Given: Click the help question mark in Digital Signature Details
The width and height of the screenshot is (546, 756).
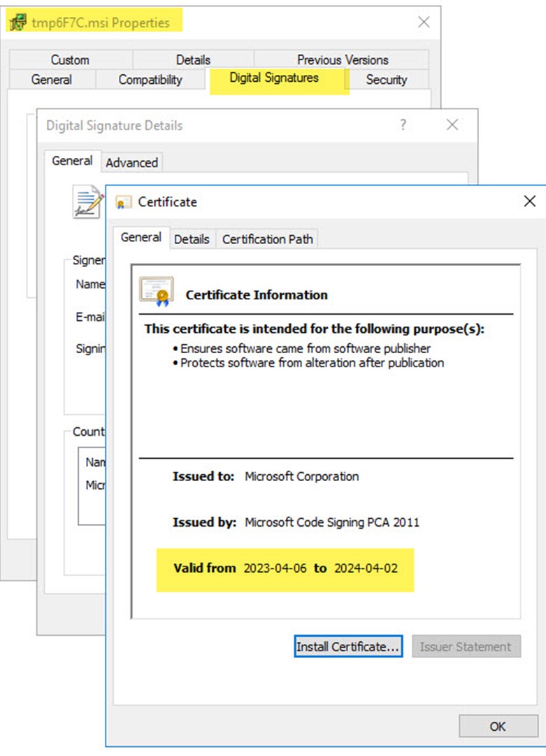Looking at the screenshot, I should pyautogui.click(x=403, y=125).
